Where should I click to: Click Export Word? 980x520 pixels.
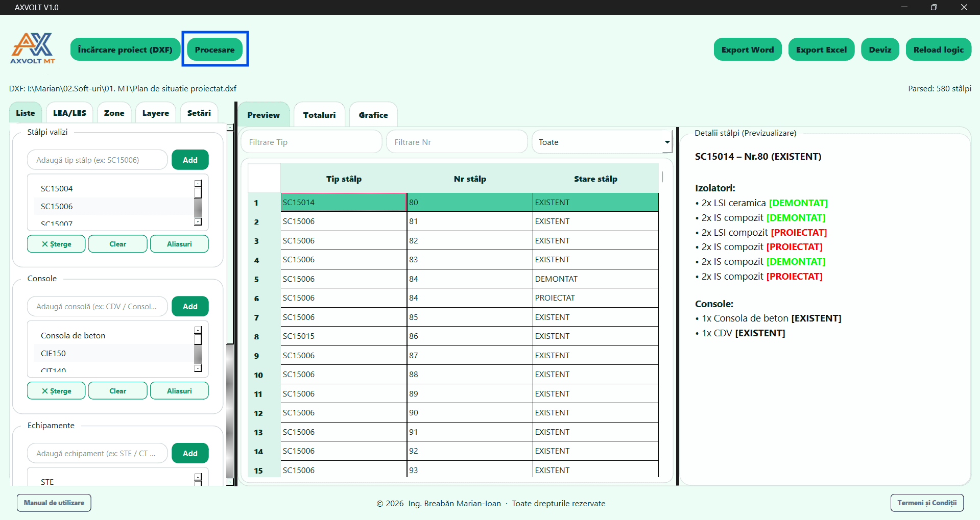(x=748, y=49)
